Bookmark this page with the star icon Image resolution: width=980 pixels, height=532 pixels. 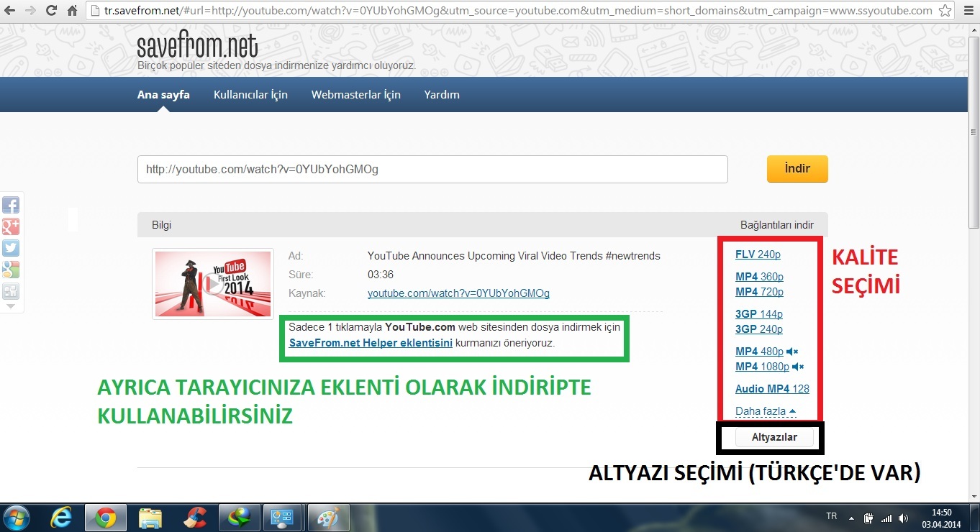point(946,12)
